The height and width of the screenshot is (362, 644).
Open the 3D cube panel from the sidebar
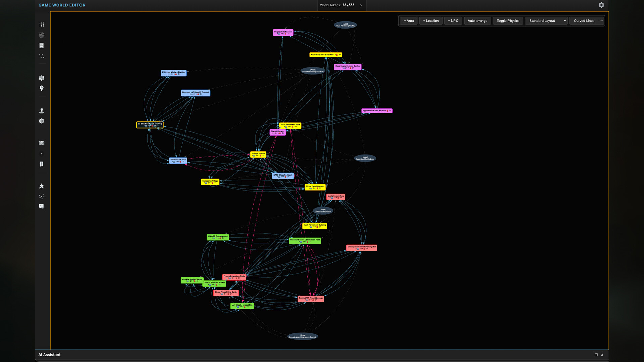(x=41, y=121)
